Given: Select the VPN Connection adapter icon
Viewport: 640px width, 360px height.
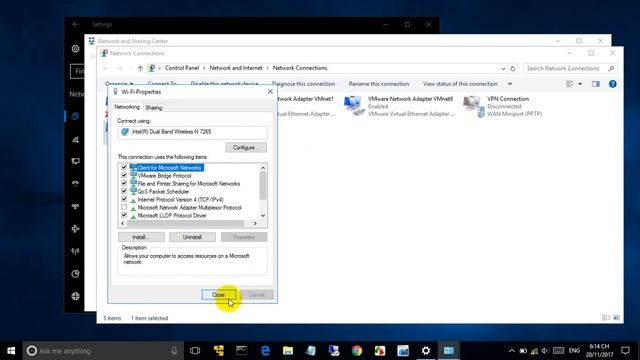Looking at the screenshot, I should (x=474, y=106).
